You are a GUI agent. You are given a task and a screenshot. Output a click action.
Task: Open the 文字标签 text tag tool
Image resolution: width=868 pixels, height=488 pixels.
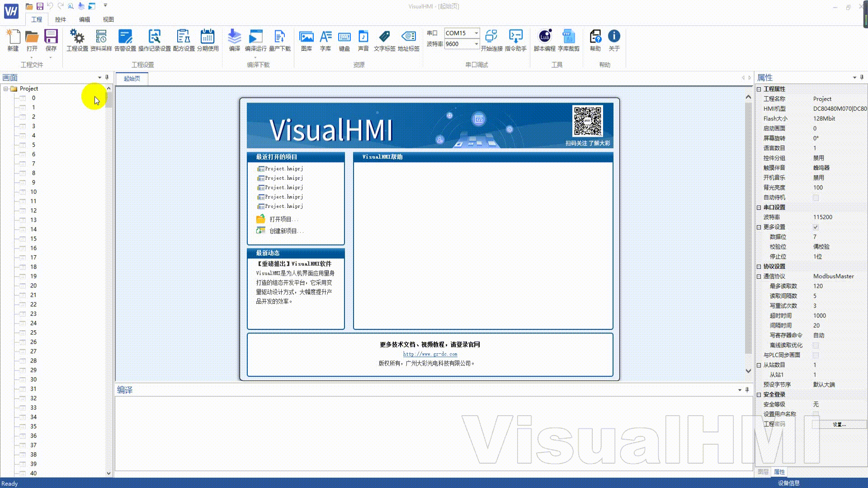[x=385, y=40]
